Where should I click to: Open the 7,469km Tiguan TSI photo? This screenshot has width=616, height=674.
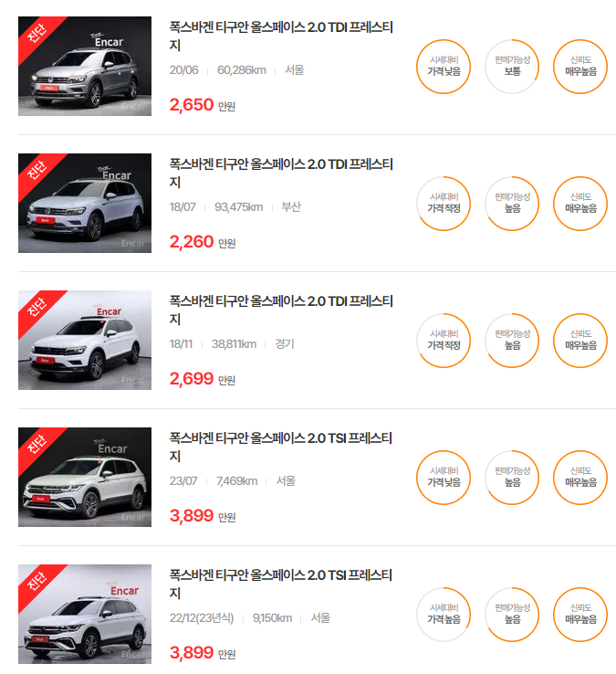coord(85,477)
